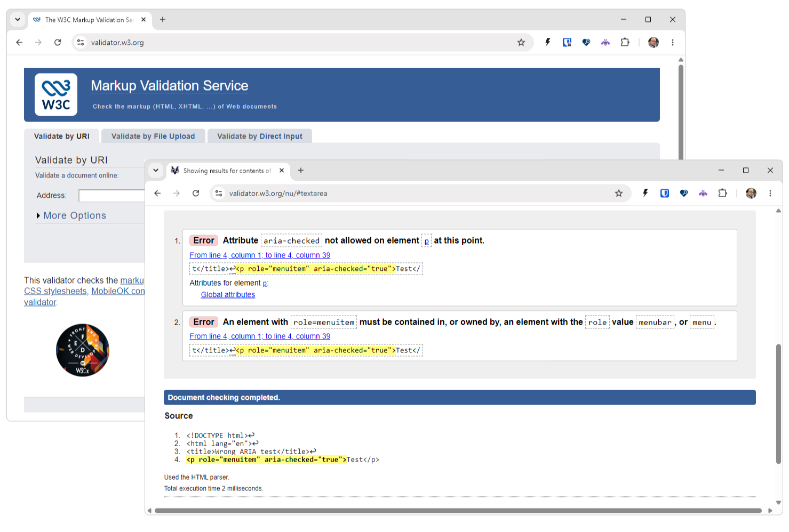Switch to the Validate by Direct Input tab

coord(260,136)
